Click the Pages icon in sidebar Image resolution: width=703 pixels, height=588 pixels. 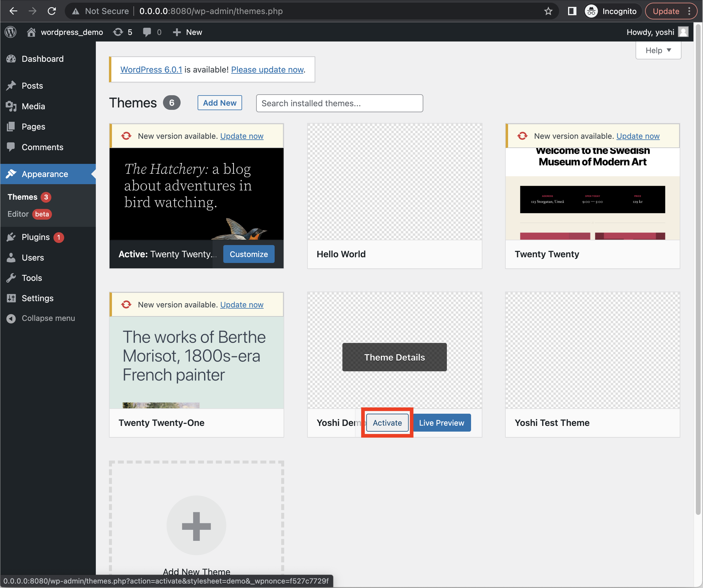click(x=11, y=127)
